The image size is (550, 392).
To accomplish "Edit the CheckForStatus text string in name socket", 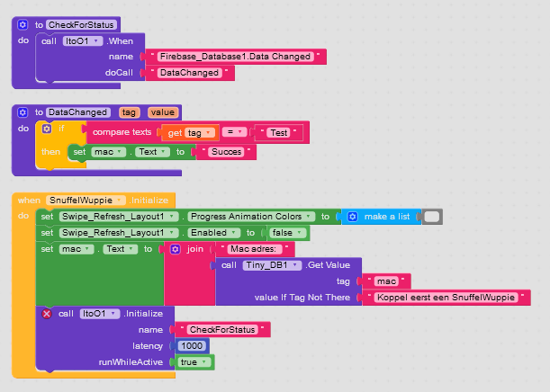I will pyautogui.click(x=222, y=330).
